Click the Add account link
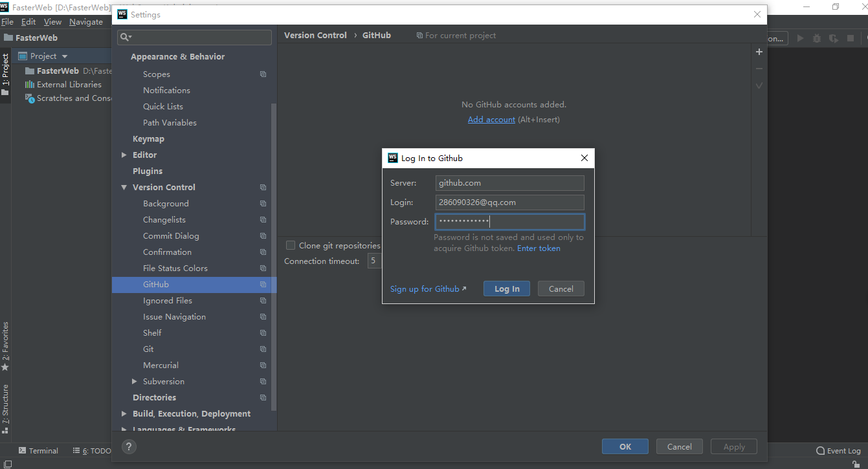 [x=491, y=120]
